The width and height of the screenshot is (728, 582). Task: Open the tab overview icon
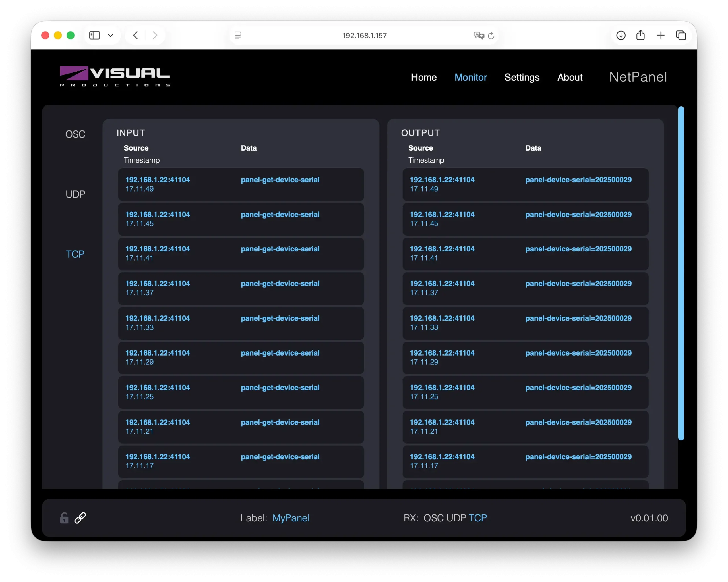pyautogui.click(x=681, y=35)
